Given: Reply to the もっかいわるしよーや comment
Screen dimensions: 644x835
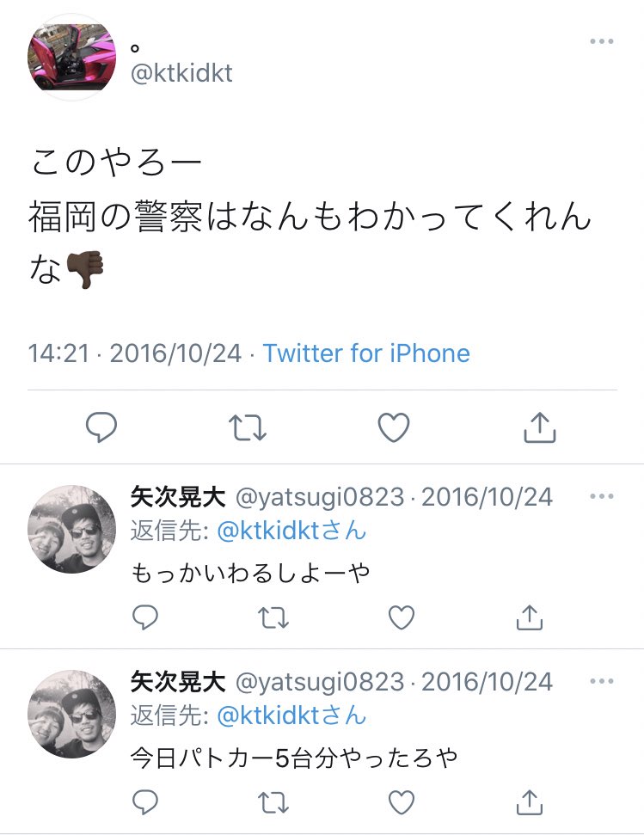Looking at the screenshot, I should [144, 617].
